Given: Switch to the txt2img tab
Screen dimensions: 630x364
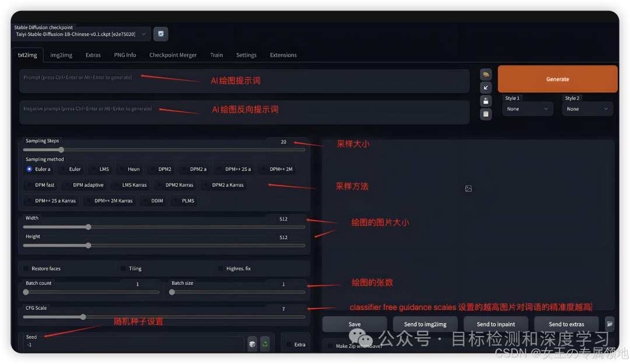Looking at the screenshot, I should [27, 55].
